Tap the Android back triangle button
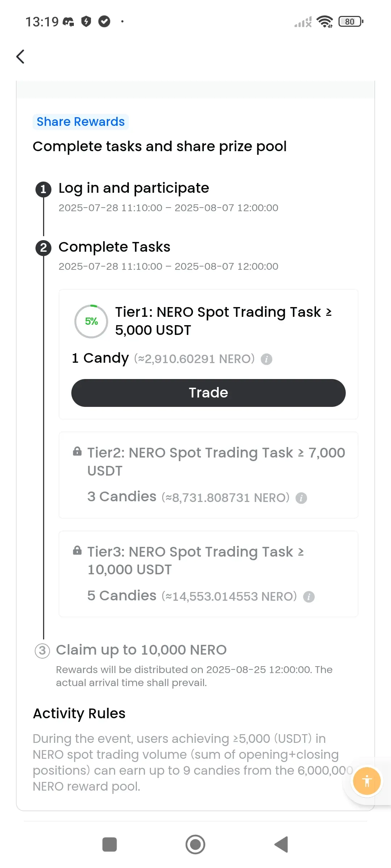The height and width of the screenshot is (868, 391). 281,844
